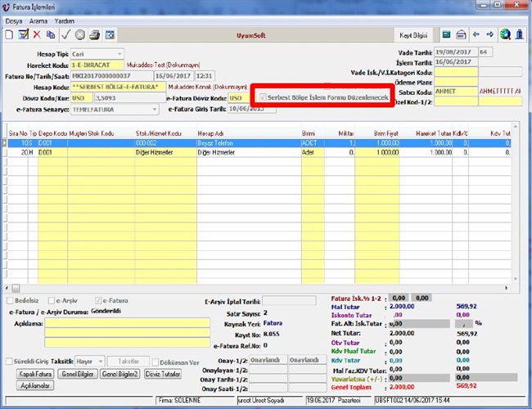Click the Genel Toplam 2.000,00 value
The width and height of the screenshot is (532, 409).
click(x=402, y=387)
